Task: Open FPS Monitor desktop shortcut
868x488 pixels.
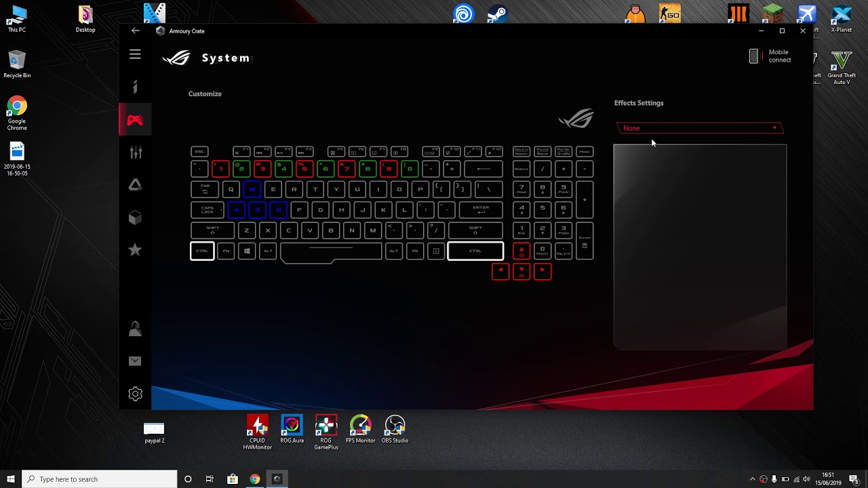Action: 360,430
